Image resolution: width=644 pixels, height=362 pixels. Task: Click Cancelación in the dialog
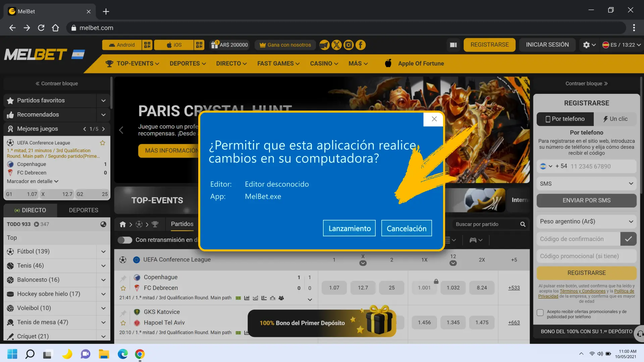[x=407, y=228]
